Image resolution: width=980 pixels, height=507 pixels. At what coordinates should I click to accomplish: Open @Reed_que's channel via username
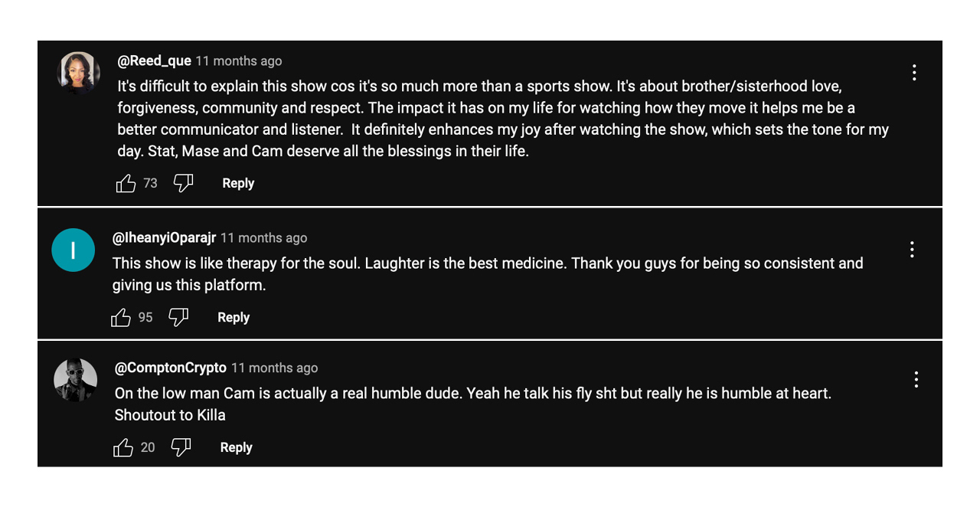tap(154, 61)
